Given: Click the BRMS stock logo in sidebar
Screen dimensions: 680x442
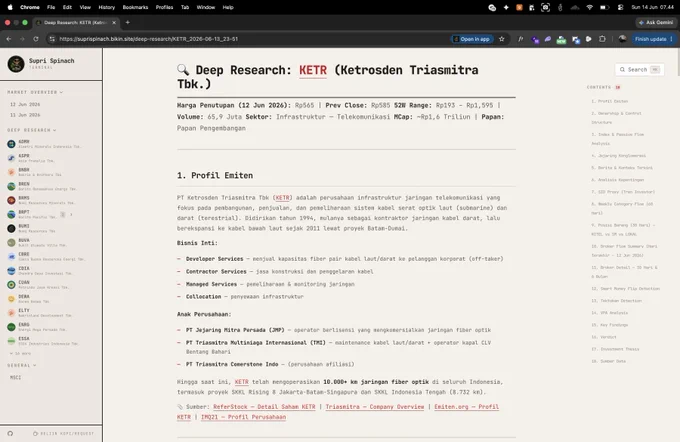Looking at the screenshot, I should [11, 200].
